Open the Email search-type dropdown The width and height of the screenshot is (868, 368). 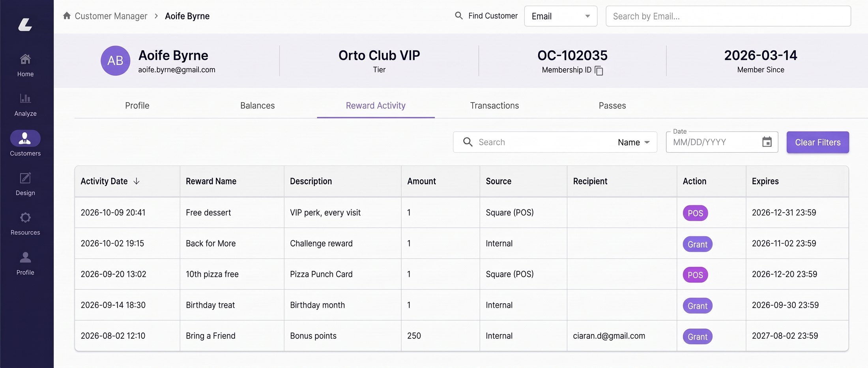pyautogui.click(x=561, y=16)
